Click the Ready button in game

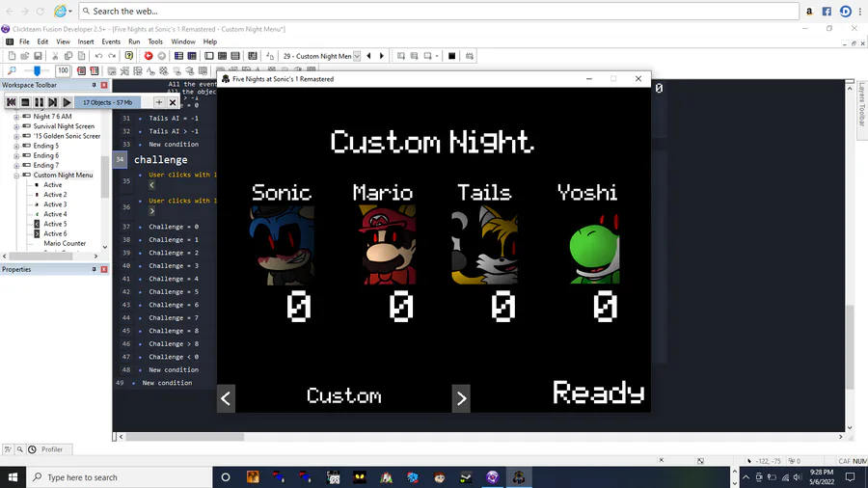598,393
